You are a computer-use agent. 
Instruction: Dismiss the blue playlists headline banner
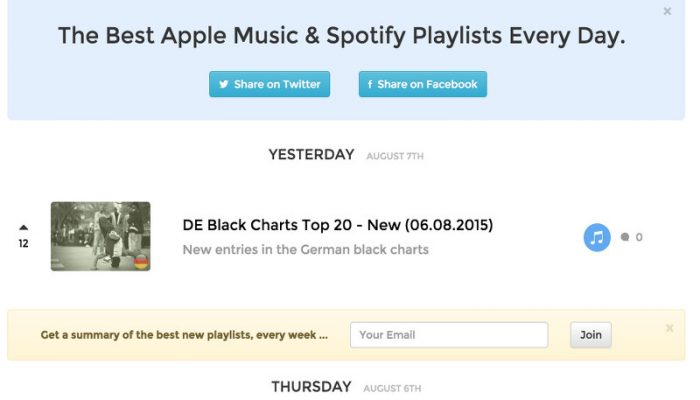click(x=667, y=12)
